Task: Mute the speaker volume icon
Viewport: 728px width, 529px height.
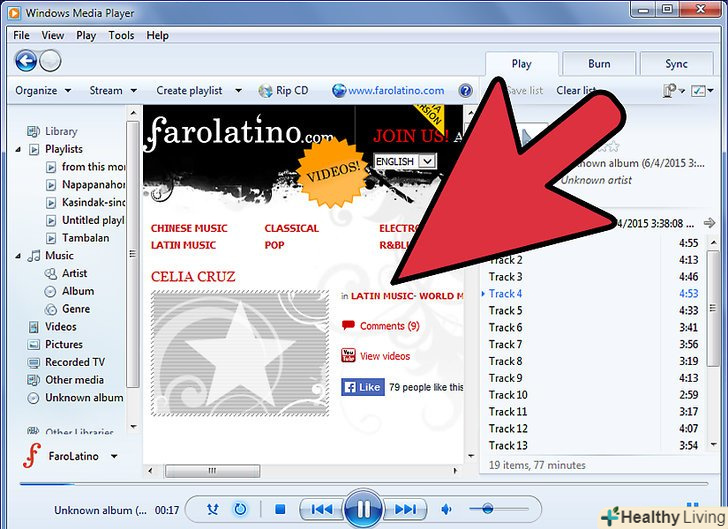Action: click(446, 509)
